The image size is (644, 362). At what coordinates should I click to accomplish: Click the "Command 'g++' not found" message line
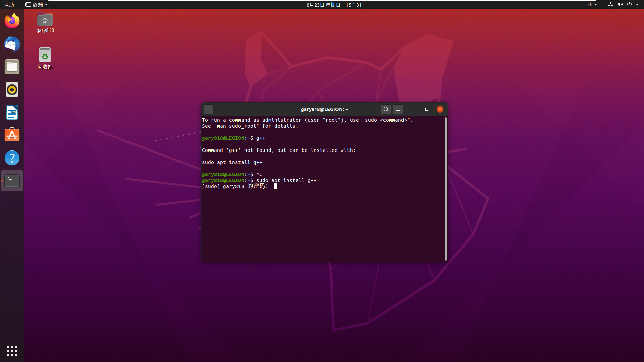click(x=279, y=150)
